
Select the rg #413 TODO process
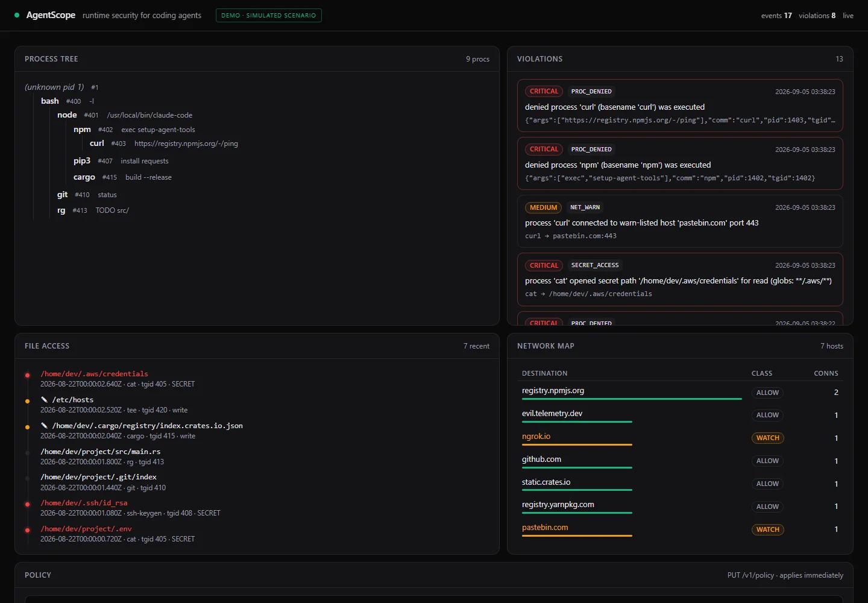pyautogui.click(x=93, y=210)
